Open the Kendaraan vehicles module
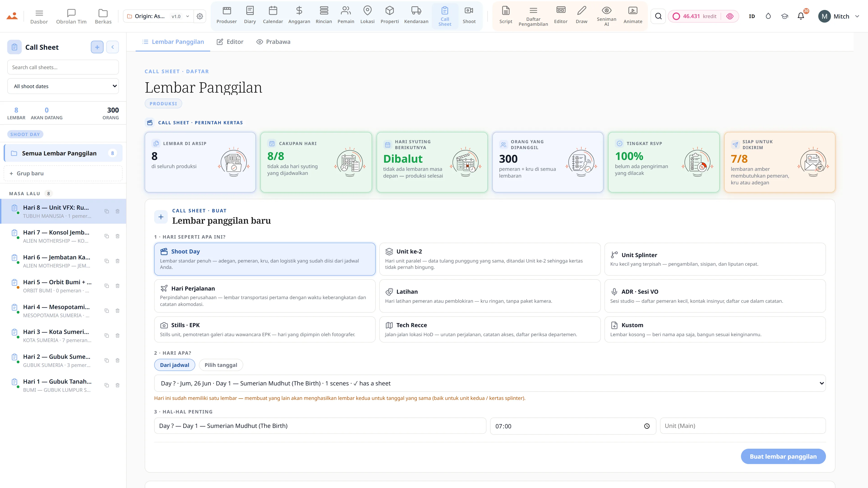Image resolution: width=868 pixels, height=488 pixels. coord(416,16)
